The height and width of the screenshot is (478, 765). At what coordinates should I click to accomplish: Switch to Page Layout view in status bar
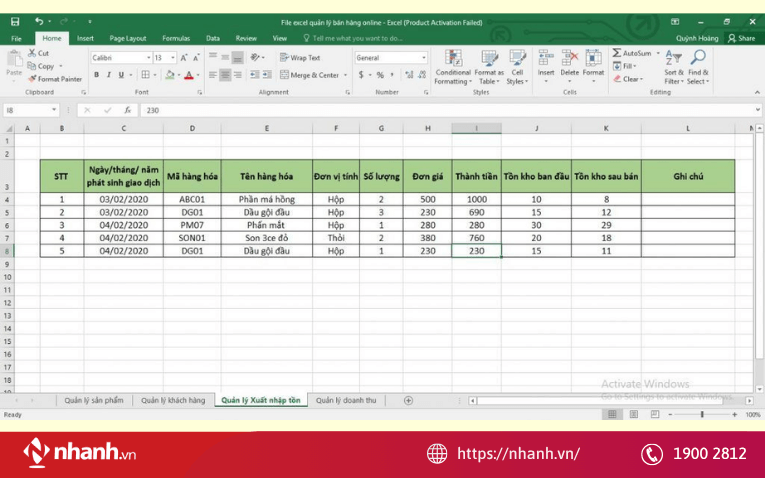[633, 414]
